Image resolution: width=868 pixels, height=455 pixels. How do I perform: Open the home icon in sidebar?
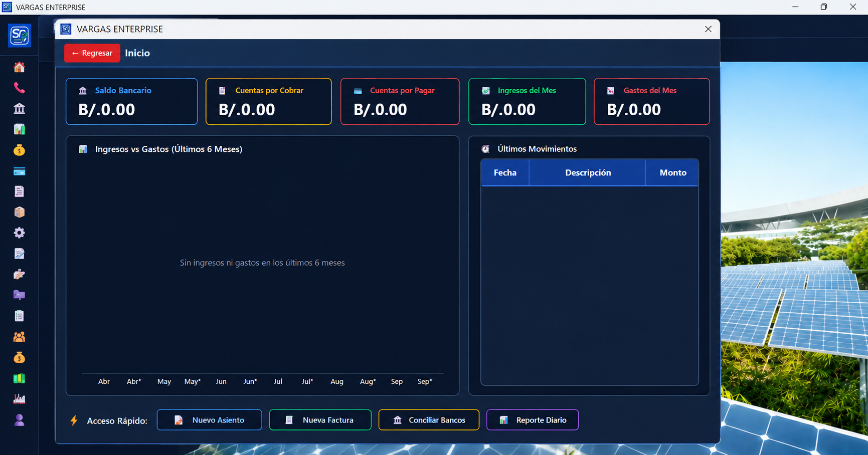tap(19, 67)
